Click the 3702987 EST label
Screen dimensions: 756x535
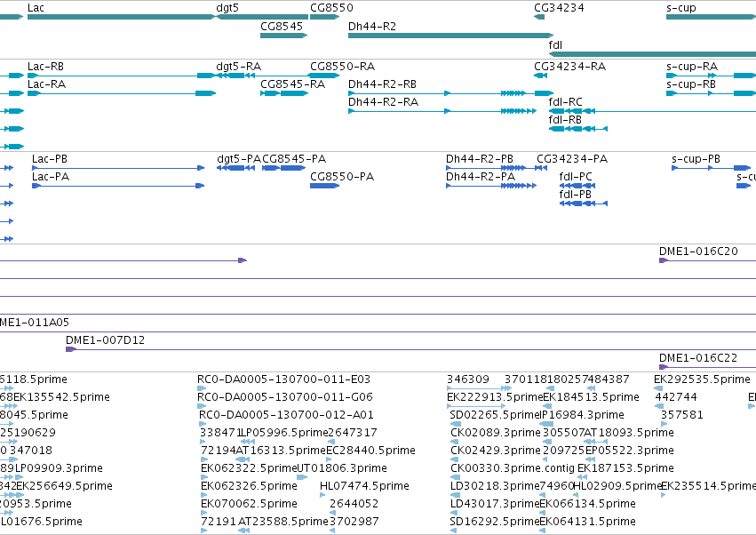tap(354, 522)
